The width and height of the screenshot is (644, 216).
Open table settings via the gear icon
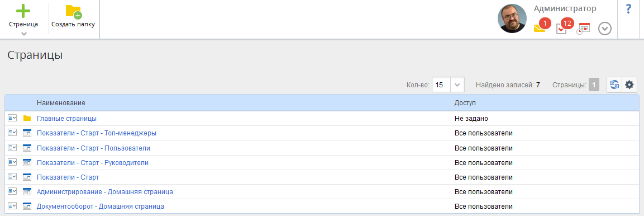click(629, 84)
